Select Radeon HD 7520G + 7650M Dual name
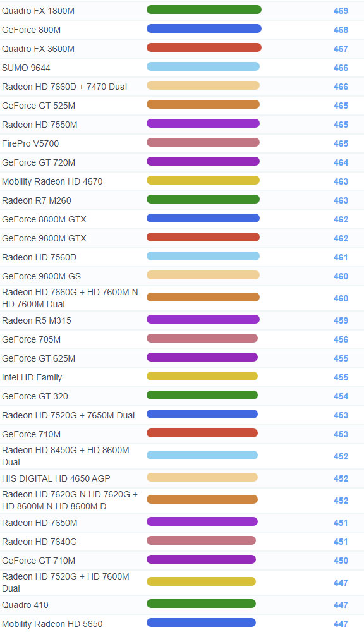Screen dimensions: 364x632 (68, 415)
